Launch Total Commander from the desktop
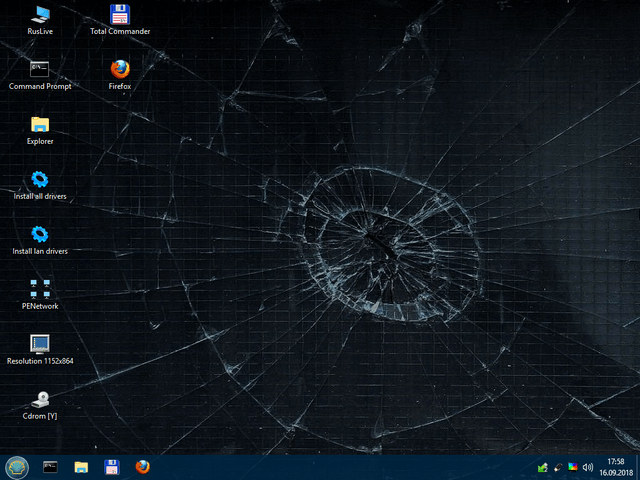 pyautogui.click(x=120, y=15)
